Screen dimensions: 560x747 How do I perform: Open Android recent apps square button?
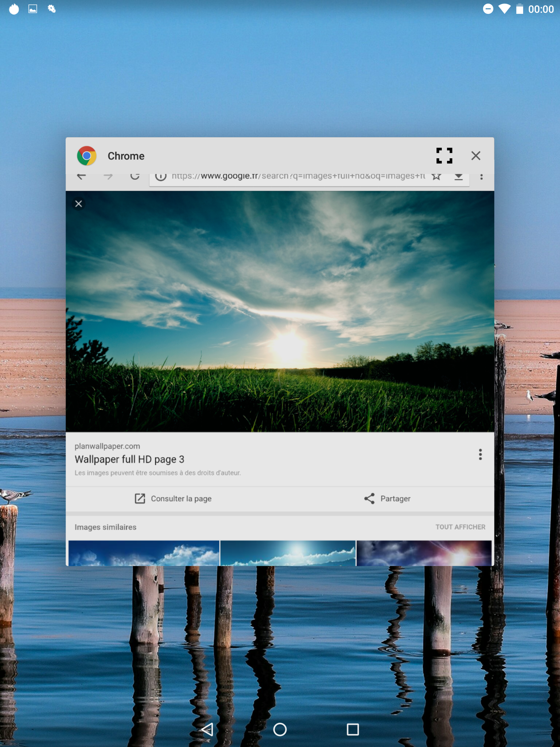[x=353, y=729]
